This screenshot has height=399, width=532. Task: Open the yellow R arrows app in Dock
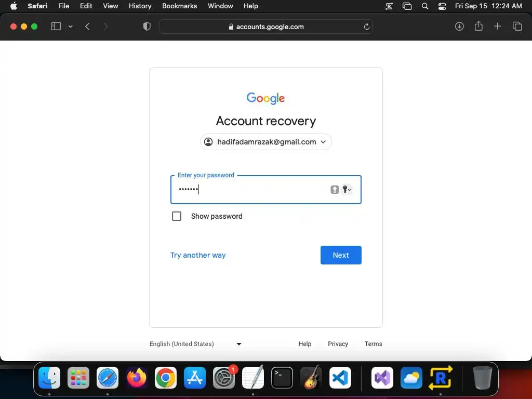pyautogui.click(x=441, y=378)
